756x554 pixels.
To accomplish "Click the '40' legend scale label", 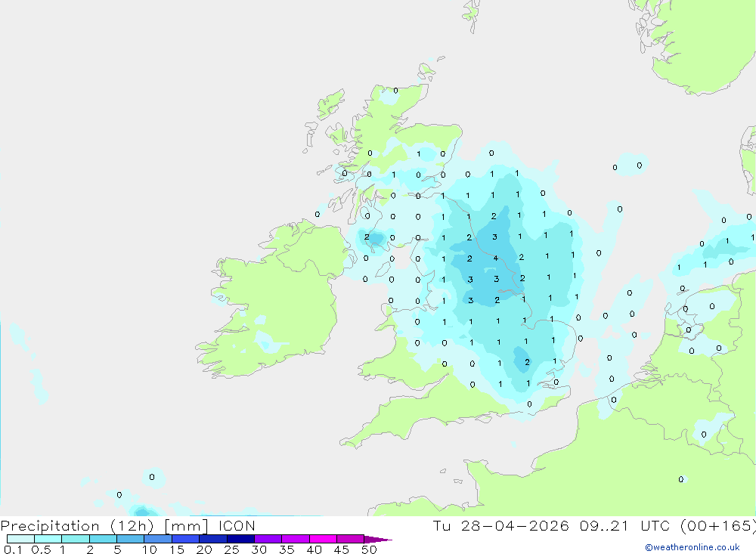I will 314,549.
